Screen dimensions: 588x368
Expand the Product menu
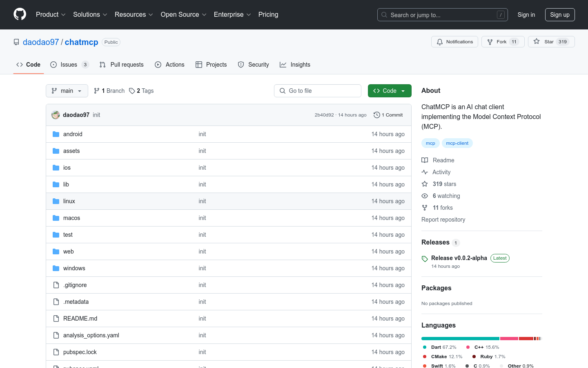coord(51,14)
